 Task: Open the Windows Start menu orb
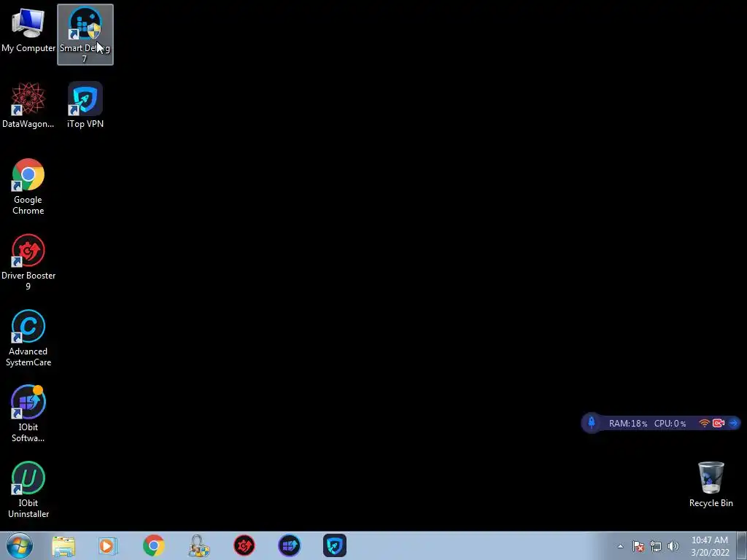pyautogui.click(x=20, y=545)
